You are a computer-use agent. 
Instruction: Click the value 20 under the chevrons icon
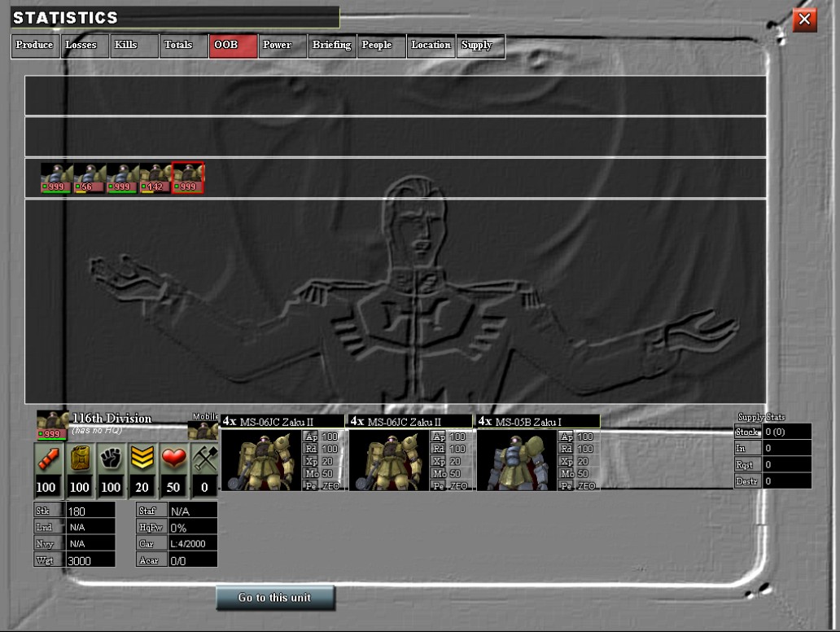pos(142,487)
